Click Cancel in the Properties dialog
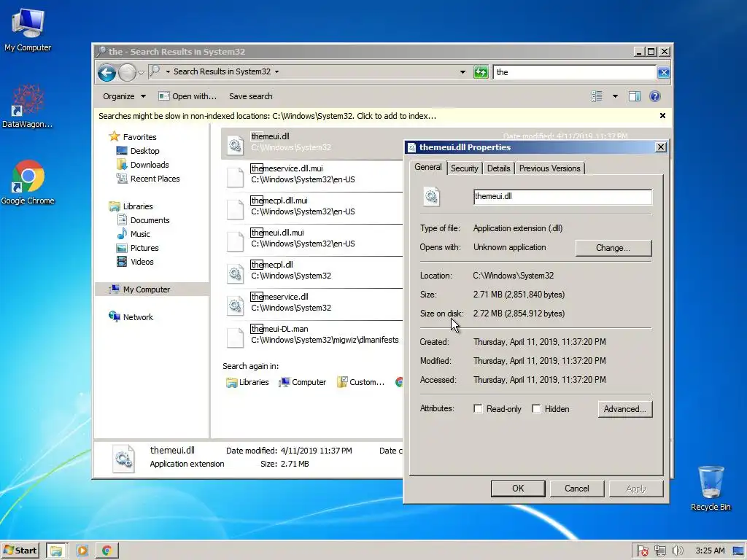Image resolution: width=747 pixels, height=560 pixels. [x=577, y=488]
